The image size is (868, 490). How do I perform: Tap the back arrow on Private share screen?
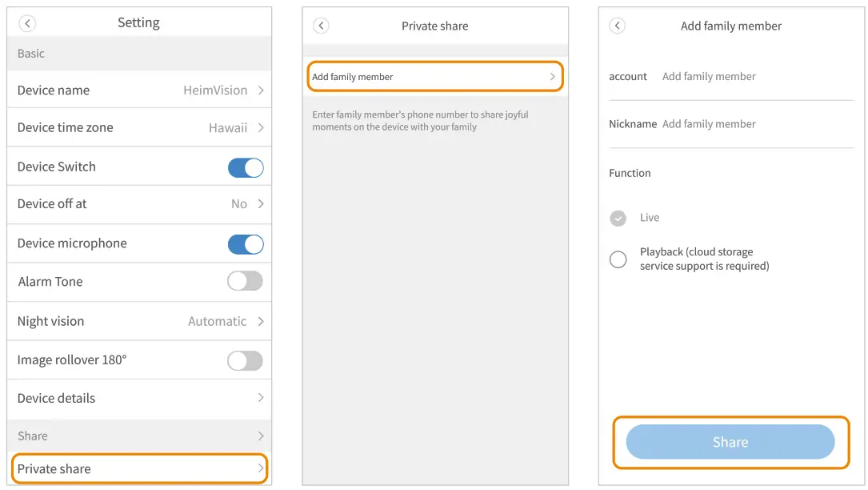(321, 26)
